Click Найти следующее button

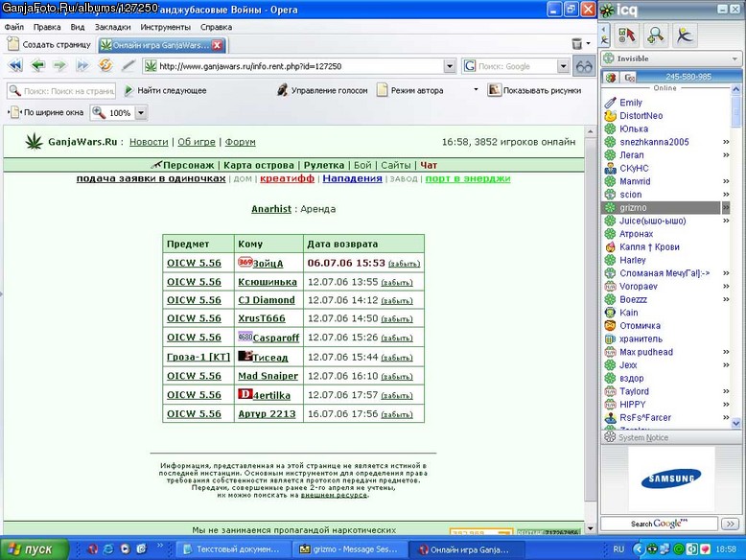[165, 90]
